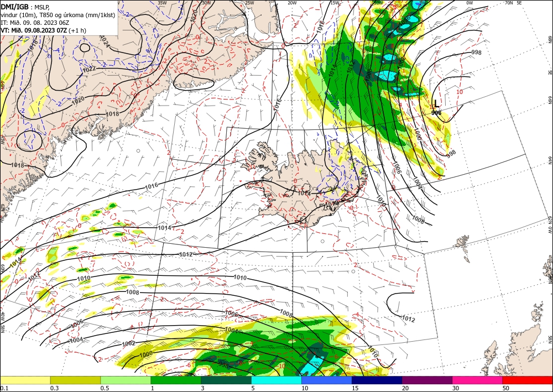Click the "30W" longitude label at top

pos(206,3)
